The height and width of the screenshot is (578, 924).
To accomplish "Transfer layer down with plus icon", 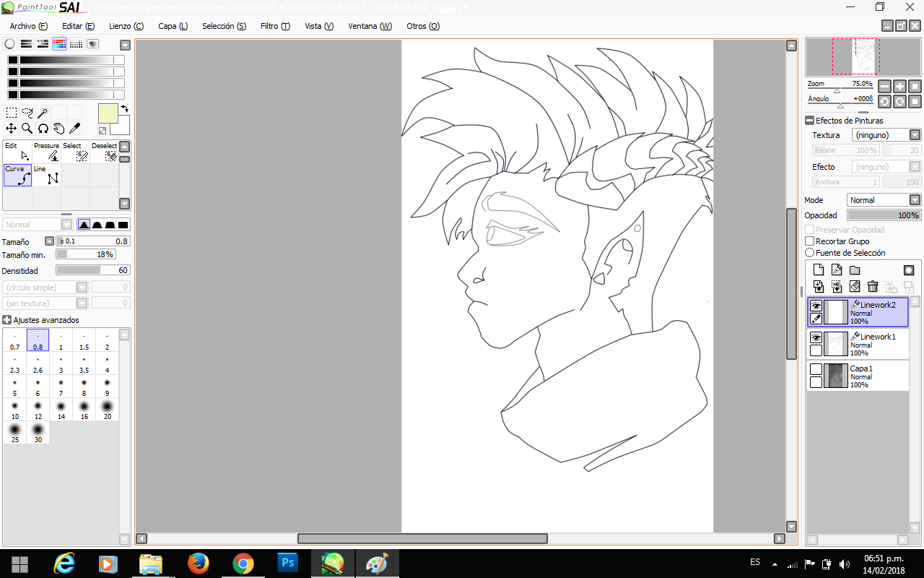I will tap(819, 287).
